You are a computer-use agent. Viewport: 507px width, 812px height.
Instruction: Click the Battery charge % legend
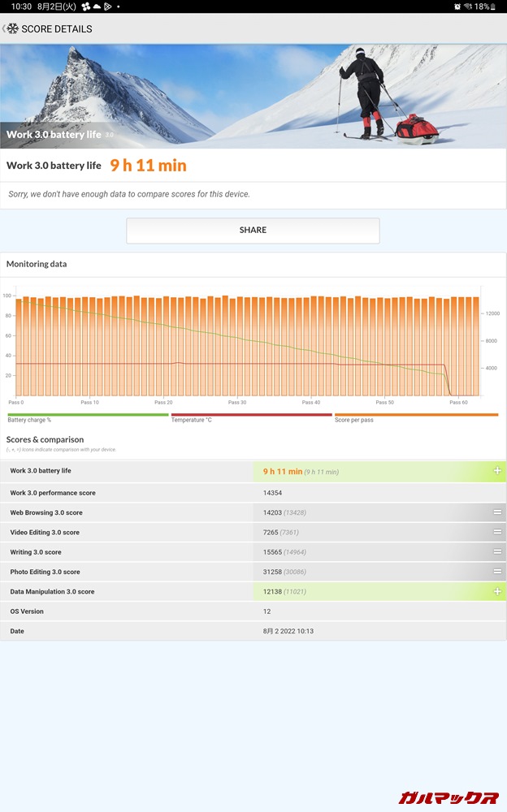(x=30, y=420)
